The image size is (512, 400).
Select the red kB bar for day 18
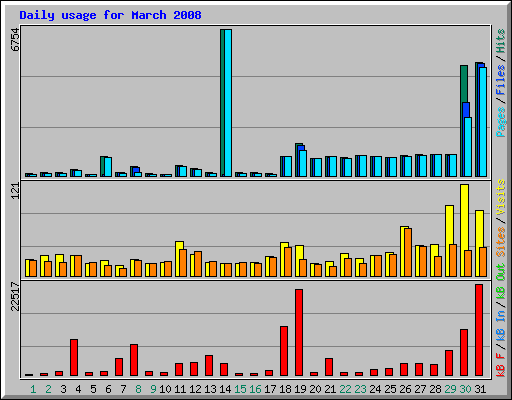pos(284,351)
